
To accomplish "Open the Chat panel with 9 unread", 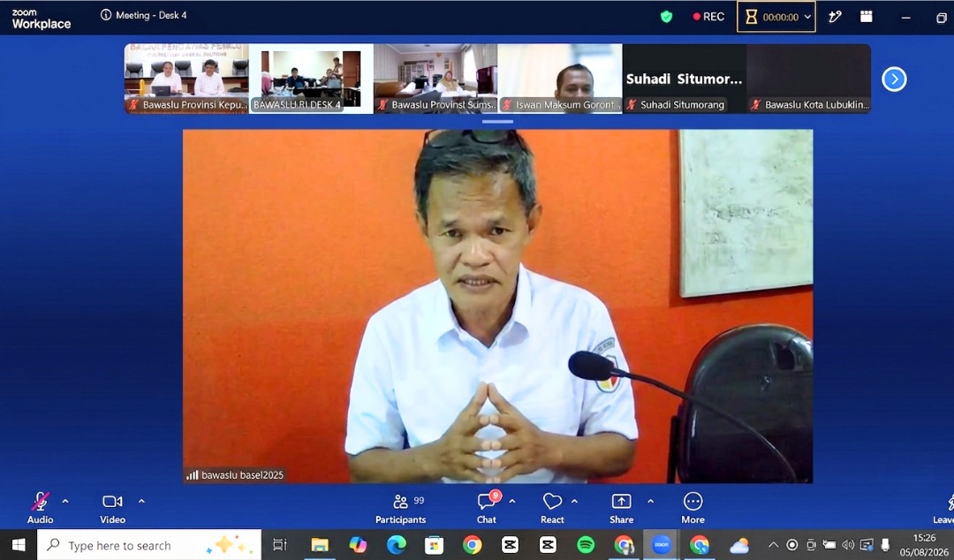I will click(487, 508).
